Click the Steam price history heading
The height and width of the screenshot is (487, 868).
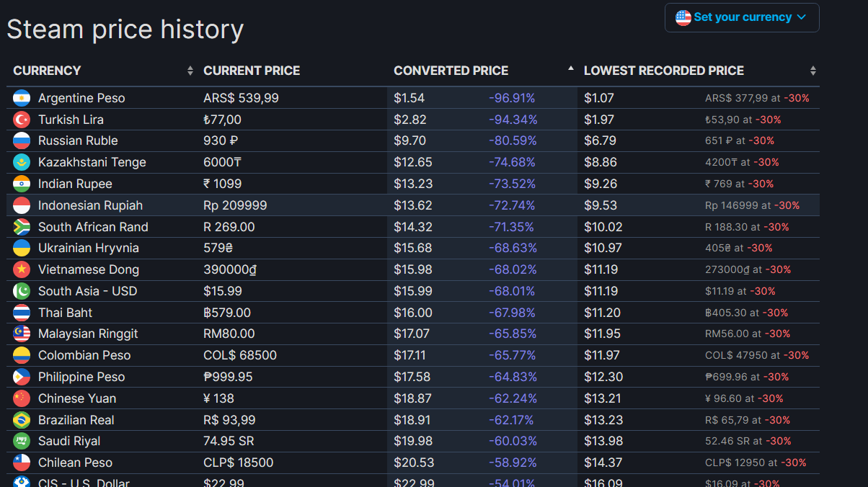click(x=125, y=30)
